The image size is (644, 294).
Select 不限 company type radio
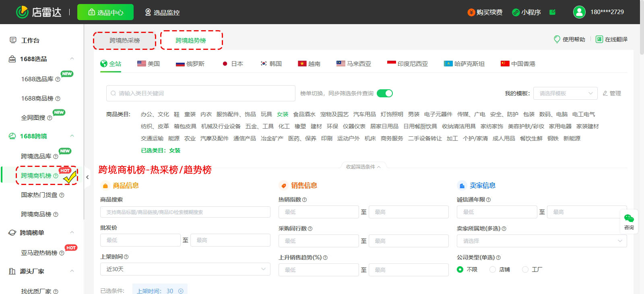coord(460,269)
